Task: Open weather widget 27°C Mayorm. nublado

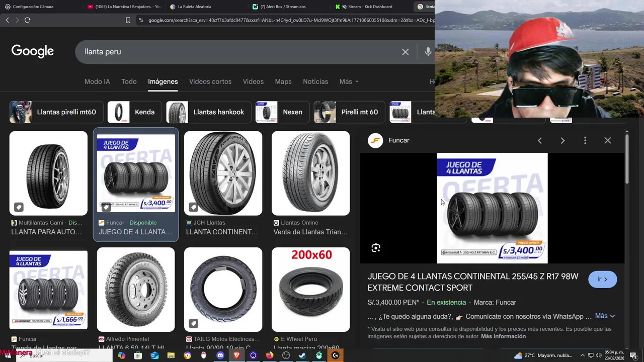Action: point(543,355)
